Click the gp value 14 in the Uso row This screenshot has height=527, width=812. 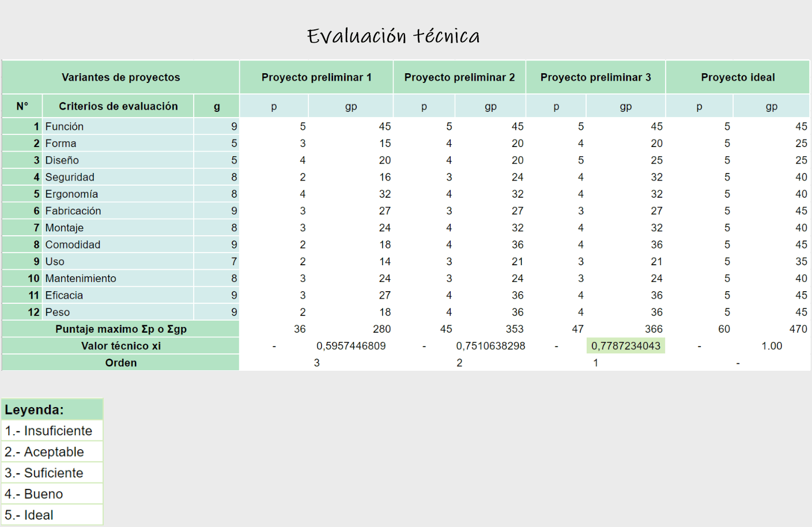385,261
